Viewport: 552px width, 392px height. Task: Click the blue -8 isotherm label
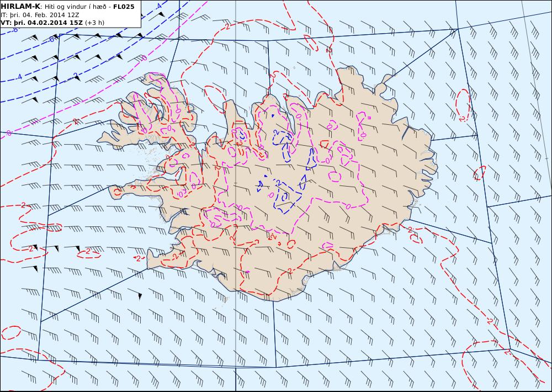(14, 30)
